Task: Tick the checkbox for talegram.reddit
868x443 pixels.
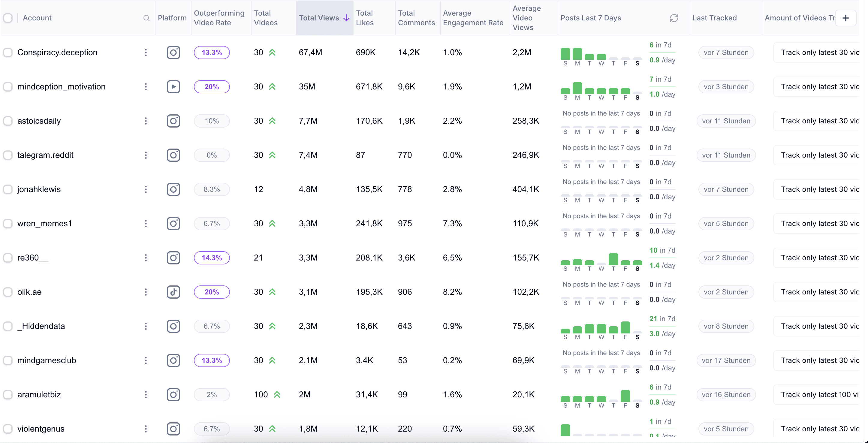Action: (x=8, y=155)
